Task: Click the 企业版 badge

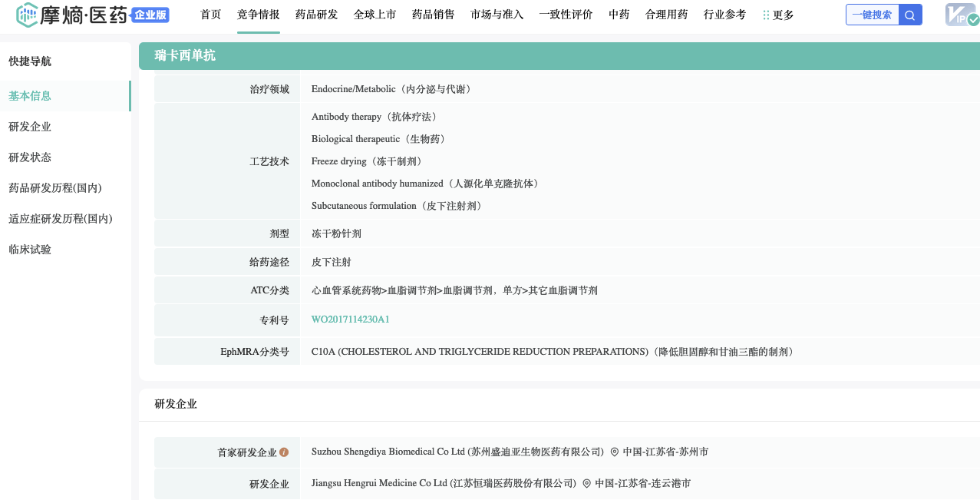Action: pyautogui.click(x=150, y=15)
